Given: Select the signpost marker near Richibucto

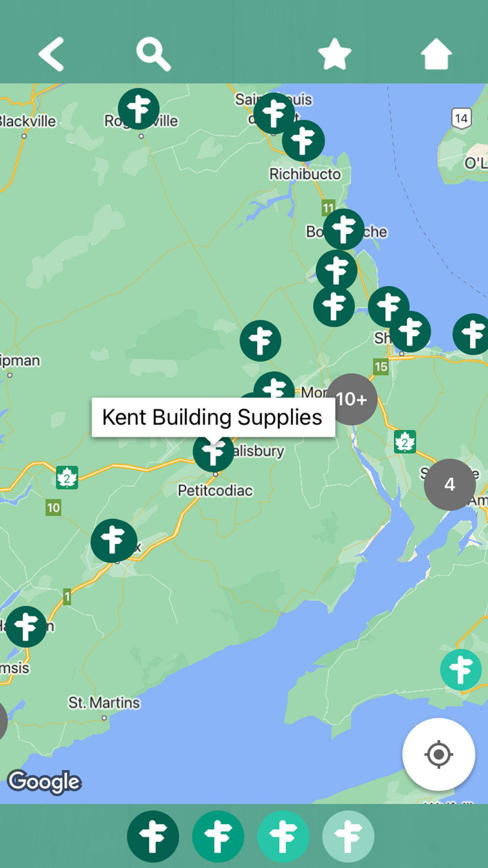Looking at the screenshot, I should pos(304,141).
